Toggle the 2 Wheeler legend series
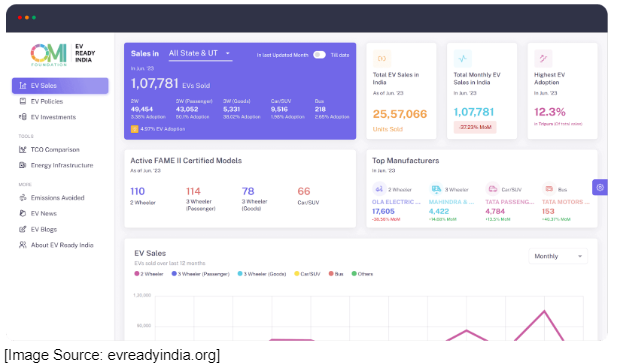623x364 pixels. coord(149,274)
